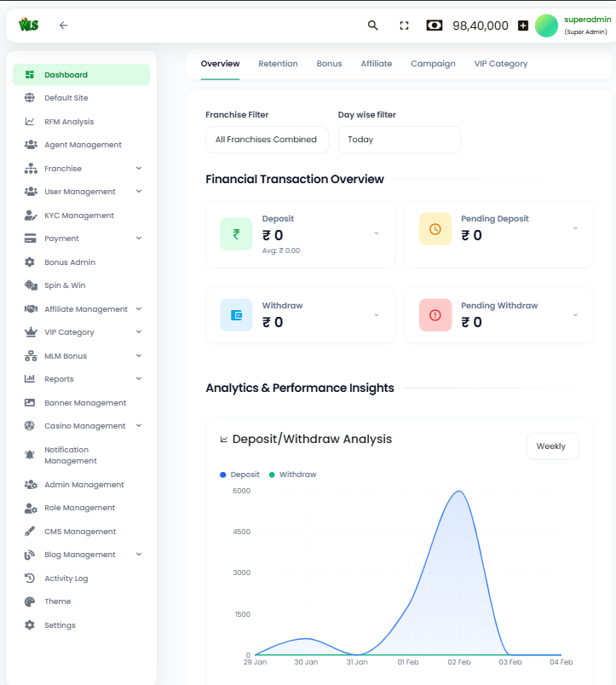The width and height of the screenshot is (616, 685).
Task: Click the back arrow next to logo
Action: pyautogui.click(x=63, y=26)
